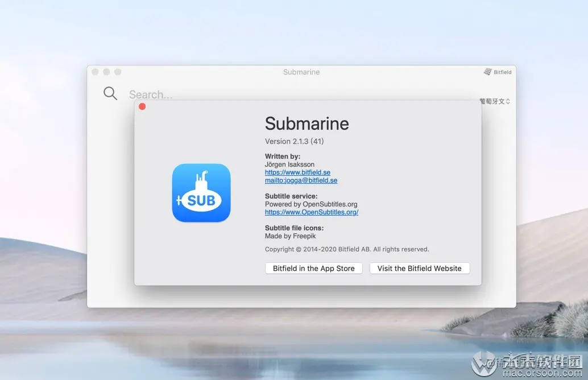Click the Powered by OpenSubtitles.org text
Image resolution: width=588 pixels, height=380 pixels.
pos(311,204)
